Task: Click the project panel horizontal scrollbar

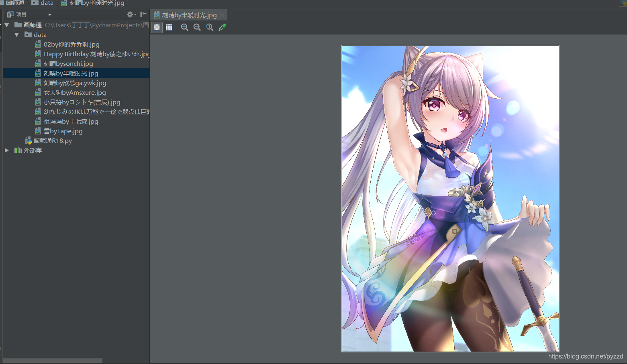Action: [53, 360]
